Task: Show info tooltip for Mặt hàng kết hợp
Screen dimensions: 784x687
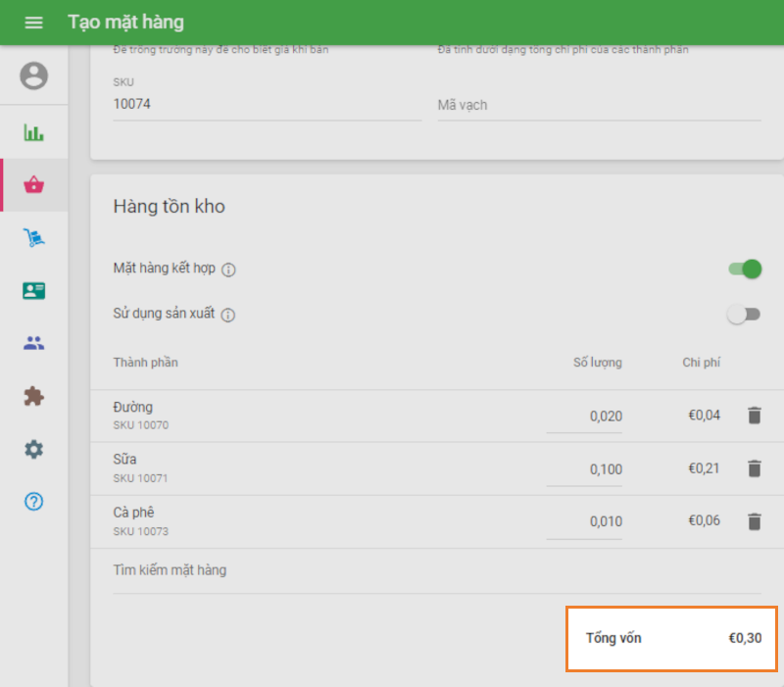Action: 228,270
